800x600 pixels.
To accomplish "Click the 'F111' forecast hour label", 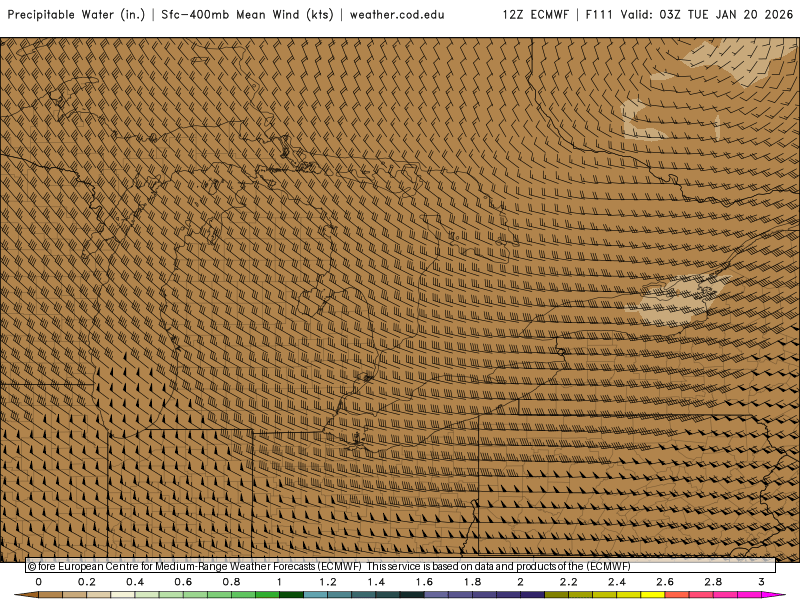I will 599,15.
